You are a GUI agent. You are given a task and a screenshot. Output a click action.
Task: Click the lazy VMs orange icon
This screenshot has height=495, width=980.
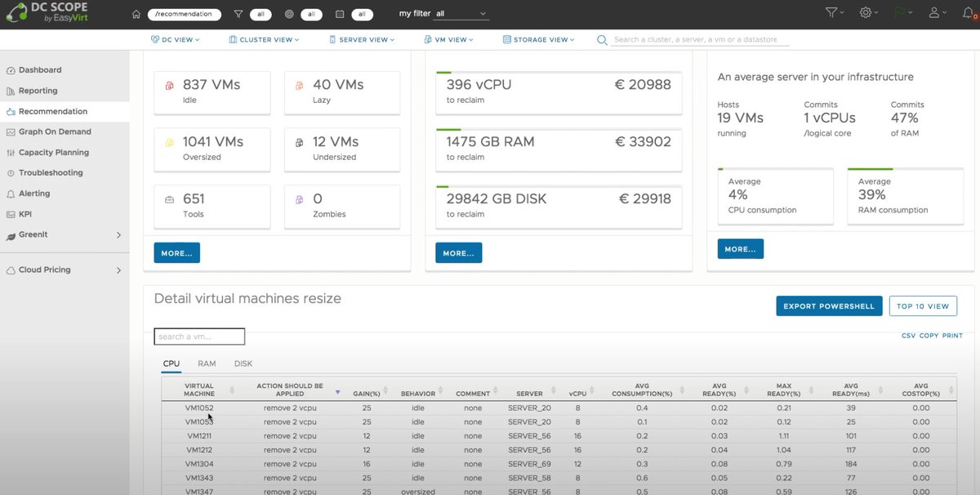pos(300,86)
